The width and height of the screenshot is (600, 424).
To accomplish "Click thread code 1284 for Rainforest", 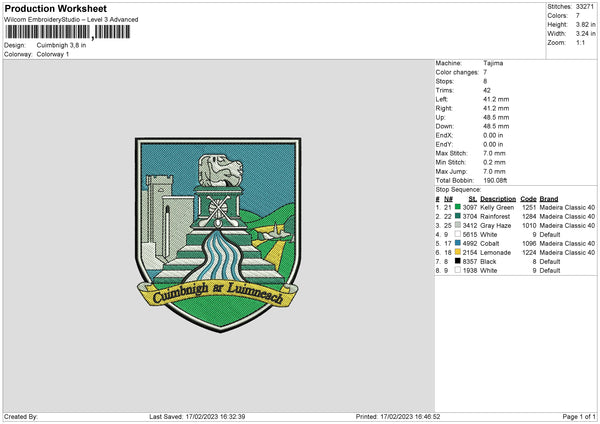I will [x=529, y=216].
